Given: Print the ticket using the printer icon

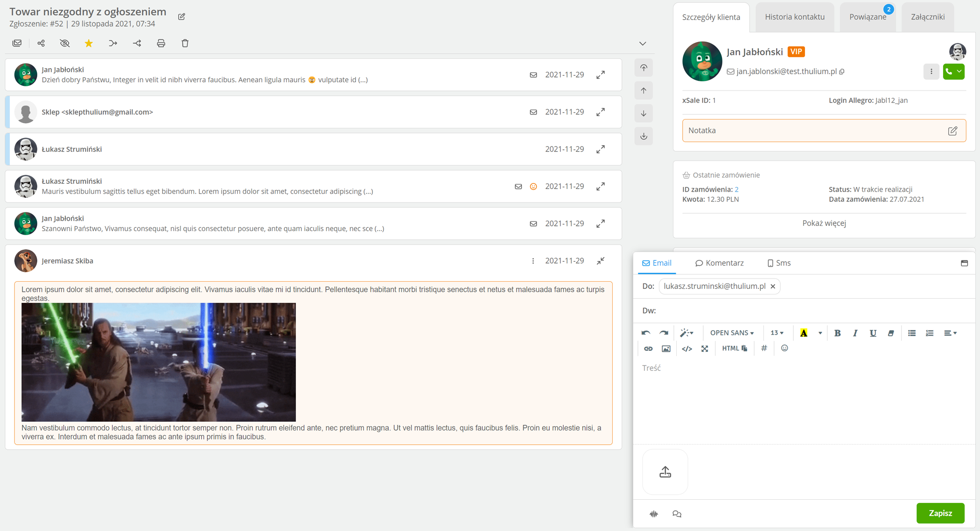Looking at the screenshot, I should (161, 43).
